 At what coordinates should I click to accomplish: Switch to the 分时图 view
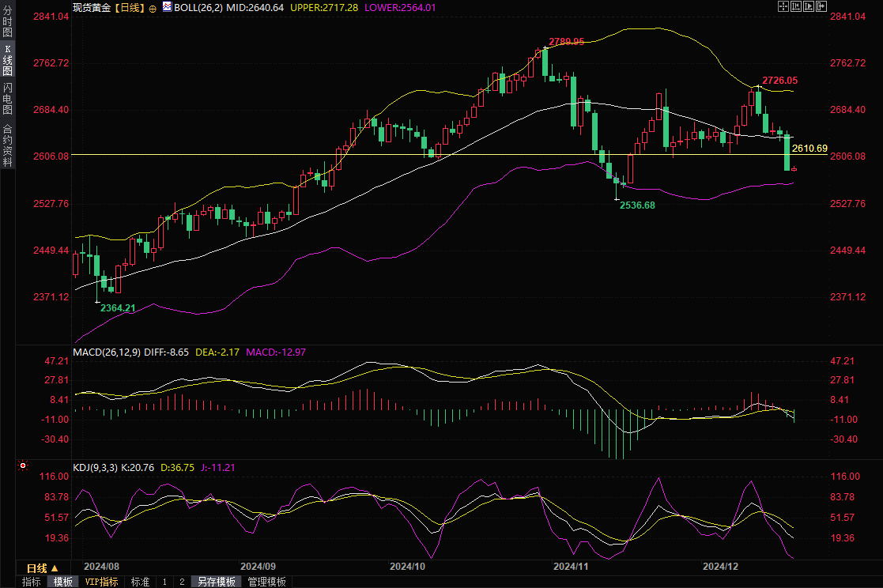[x=7, y=22]
